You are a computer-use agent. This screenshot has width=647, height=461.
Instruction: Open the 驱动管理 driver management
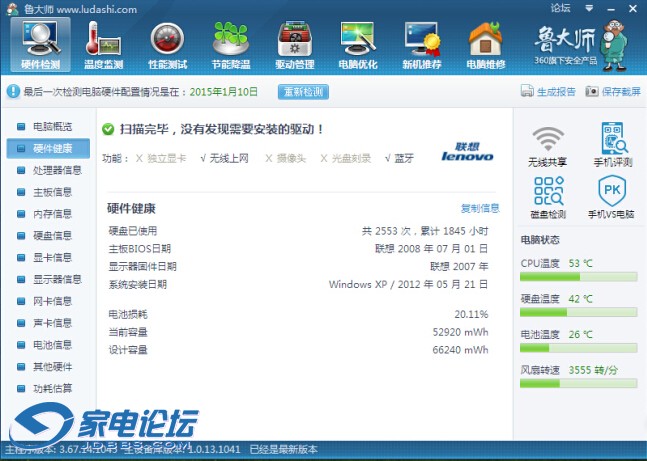point(295,45)
